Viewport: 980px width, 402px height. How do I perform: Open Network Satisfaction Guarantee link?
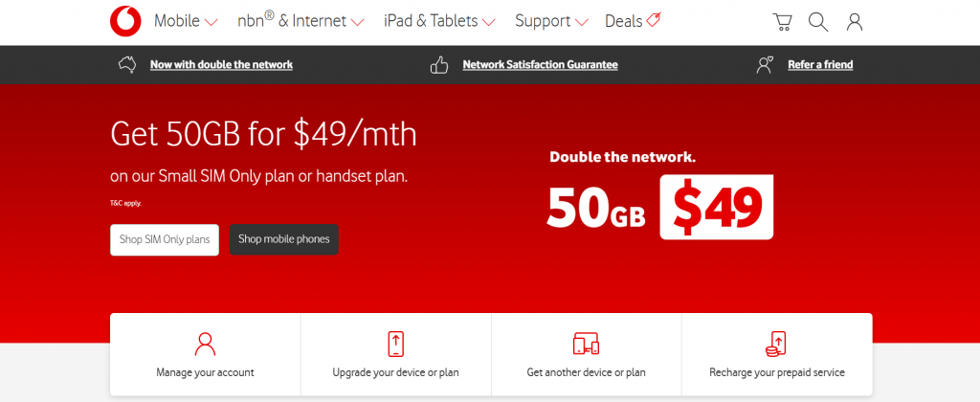pos(540,65)
